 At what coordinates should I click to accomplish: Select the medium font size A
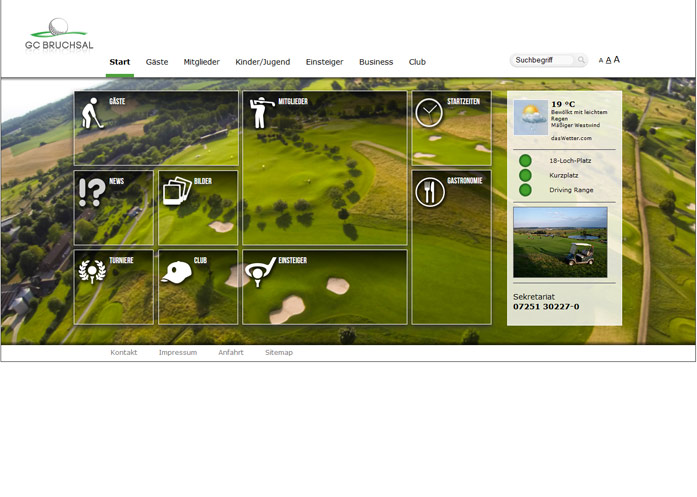pyautogui.click(x=608, y=60)
